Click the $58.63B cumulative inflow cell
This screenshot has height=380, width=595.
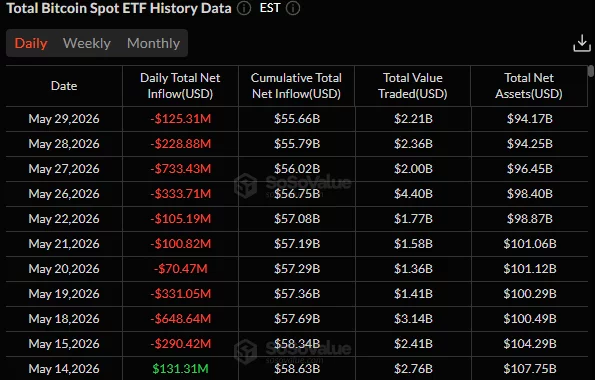click(x=297, y=369)
